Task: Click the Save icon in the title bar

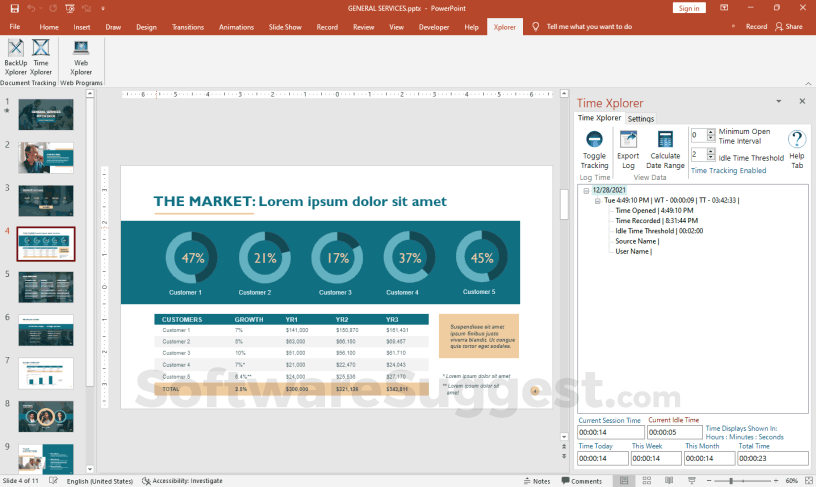Action: [x=12, y=8]
